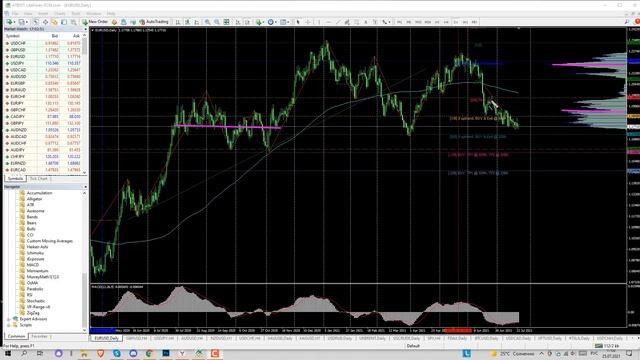Select the Crosshair tool
The image size is (640, 360).
[308, 22]
